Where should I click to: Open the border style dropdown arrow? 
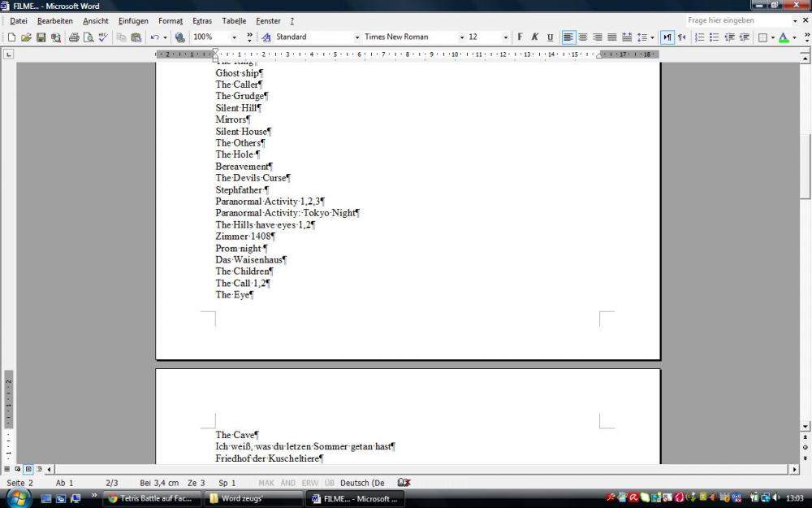(x=772, y=37)
